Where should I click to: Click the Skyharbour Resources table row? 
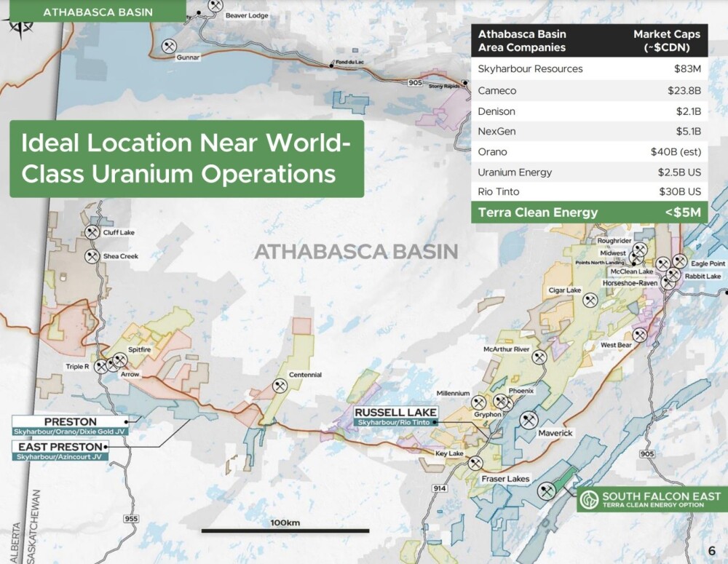tap(590, 68)
